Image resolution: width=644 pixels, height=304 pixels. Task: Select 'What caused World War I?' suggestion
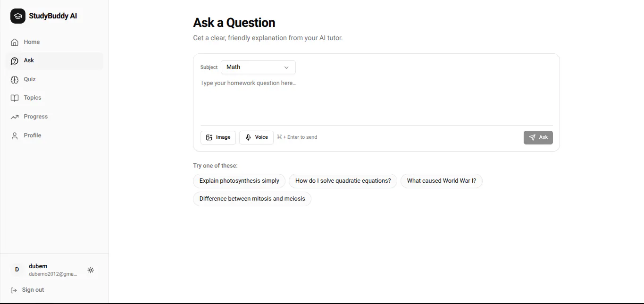pyautogui.click(x=442, y=181)
